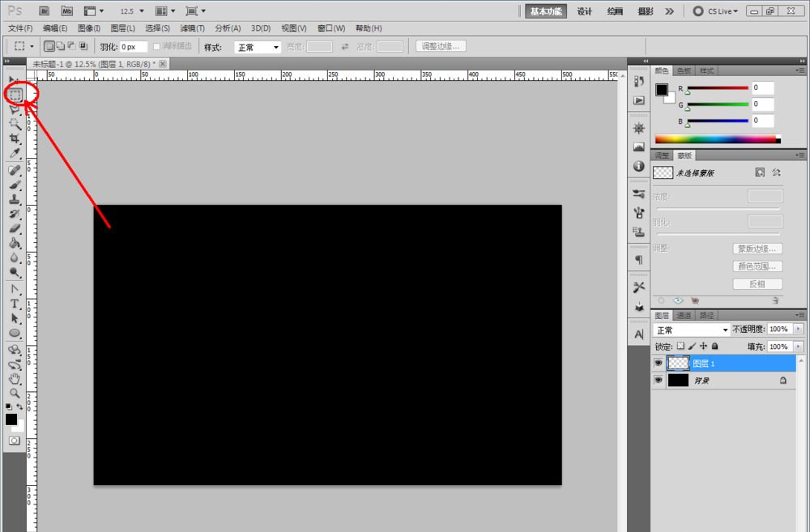Hide layer 图层 1 via eye icon
This screenshot has height=532, width=810.
(x=658, y=363)
